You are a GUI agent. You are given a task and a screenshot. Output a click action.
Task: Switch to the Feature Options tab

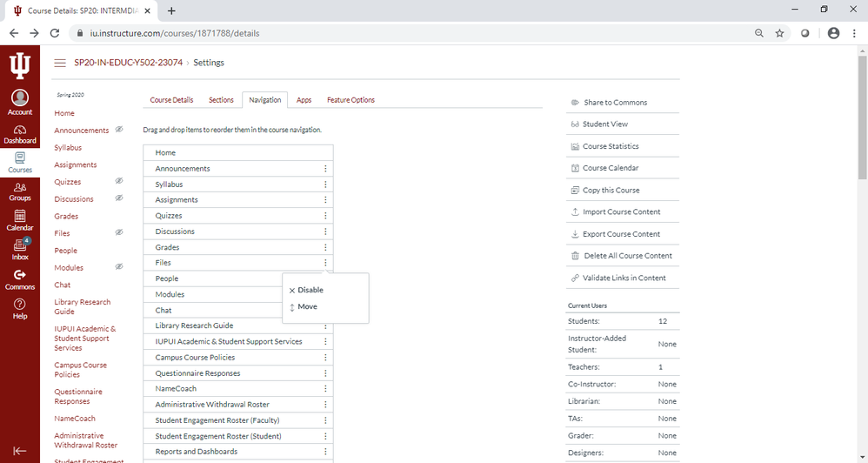pos(351,100)
